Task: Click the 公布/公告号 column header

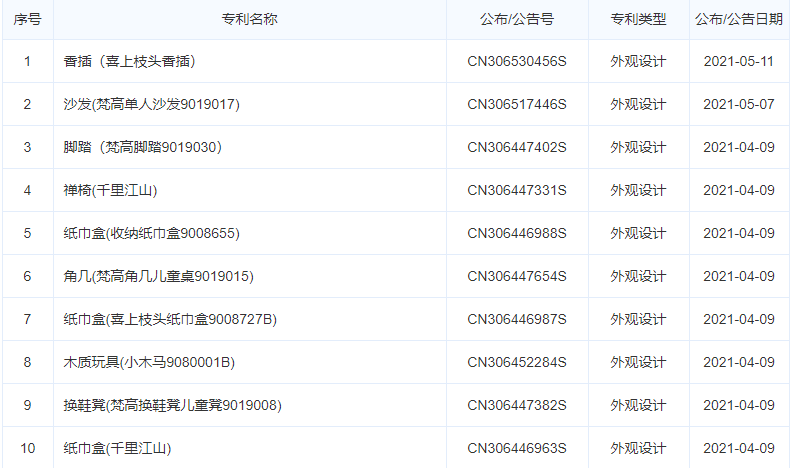Action: coord(517,19)
